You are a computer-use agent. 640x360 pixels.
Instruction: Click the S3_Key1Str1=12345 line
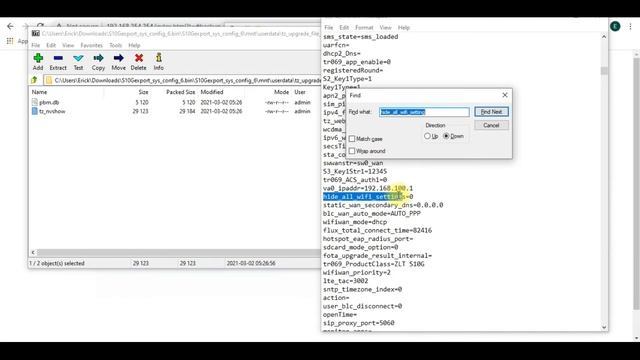pos(355,171)
